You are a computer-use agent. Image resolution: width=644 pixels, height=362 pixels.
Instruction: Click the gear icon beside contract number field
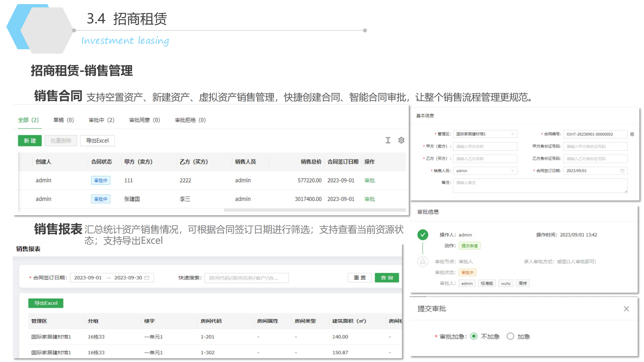[632, 134]
